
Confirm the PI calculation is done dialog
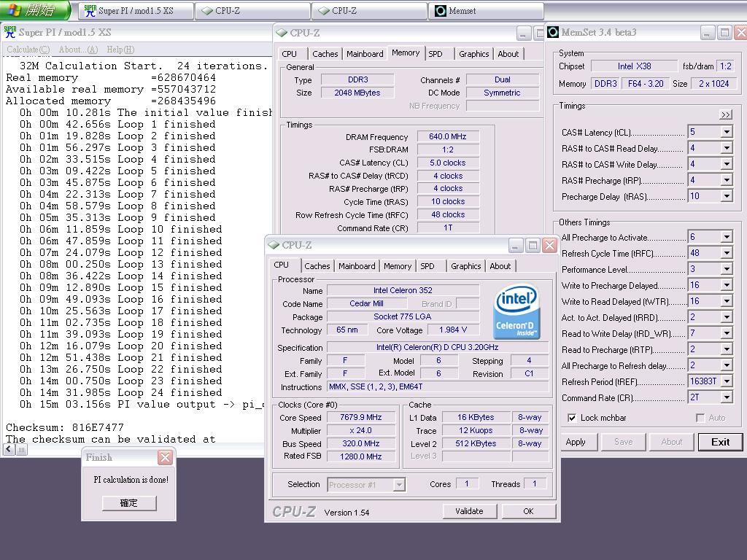point(129,503)
